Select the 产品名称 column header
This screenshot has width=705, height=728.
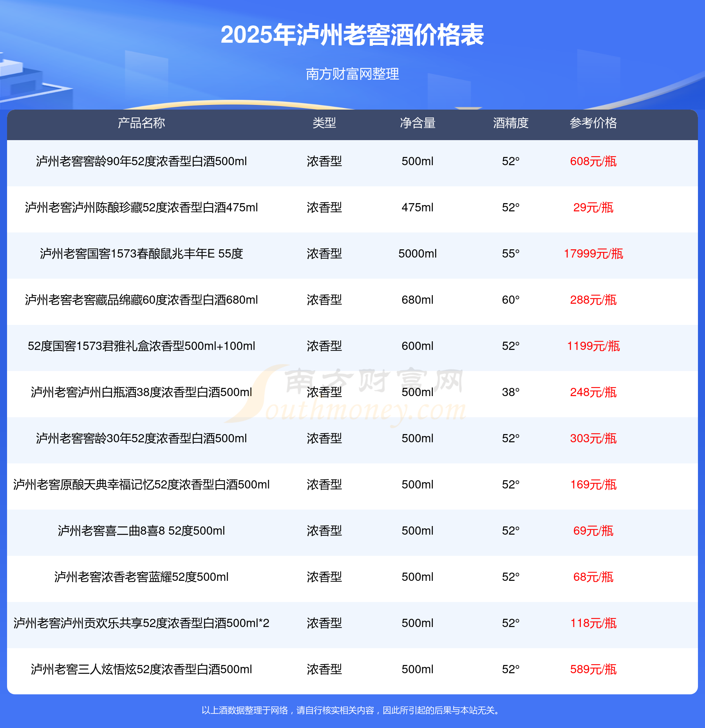click(141, 123)
